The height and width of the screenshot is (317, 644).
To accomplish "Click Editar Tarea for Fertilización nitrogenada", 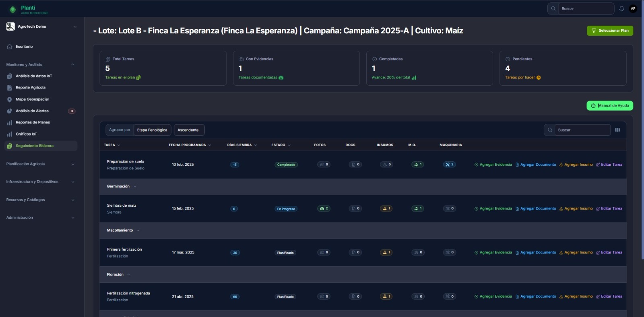I will coord(609,296).
